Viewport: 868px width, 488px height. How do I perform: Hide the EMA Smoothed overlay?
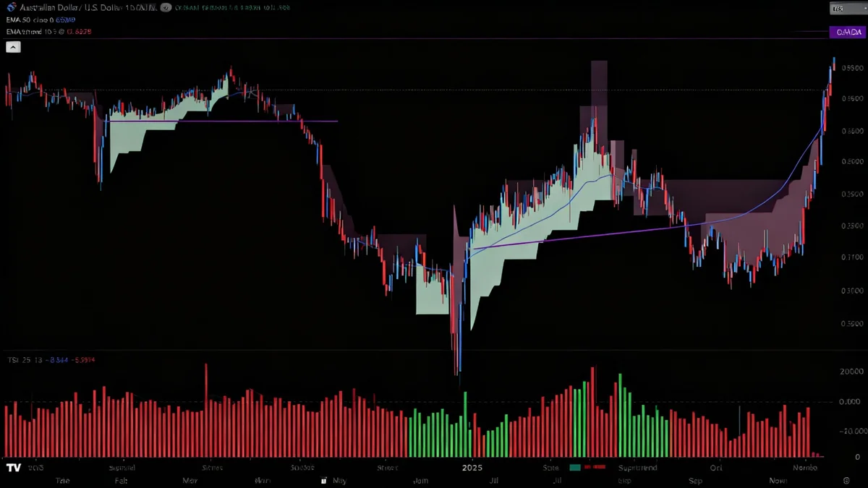[25, 31]
